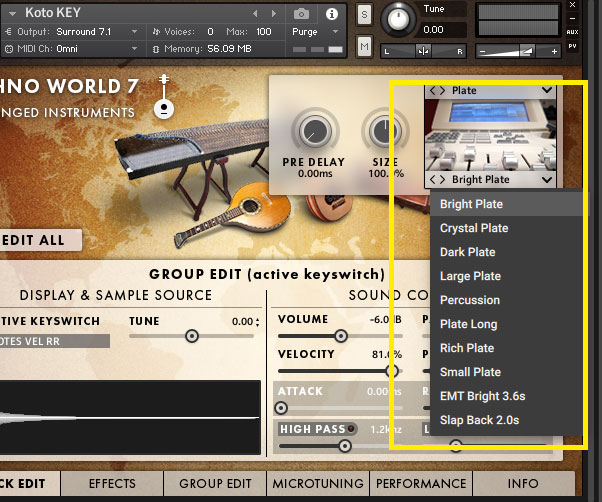Screen dimensions: 602x502
Task: Select Dark Plate reverb preset
Action: point(506,252)
